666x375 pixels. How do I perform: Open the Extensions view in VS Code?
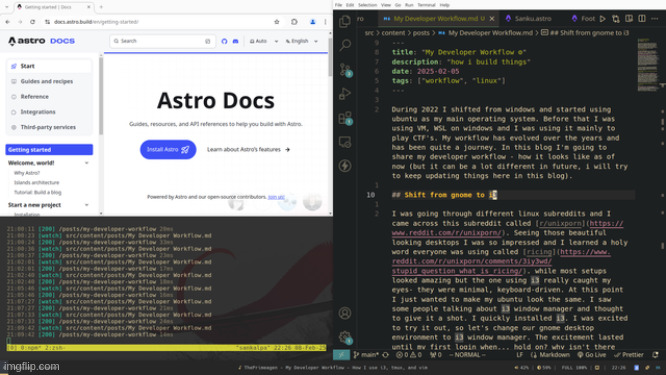pyautogui.click(x=345, y=118)
